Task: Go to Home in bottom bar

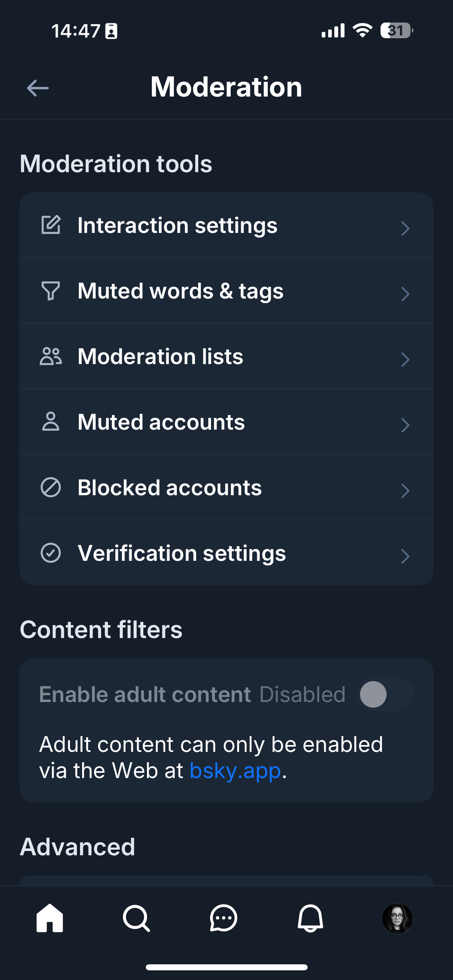Action: [x=50, y=918]
